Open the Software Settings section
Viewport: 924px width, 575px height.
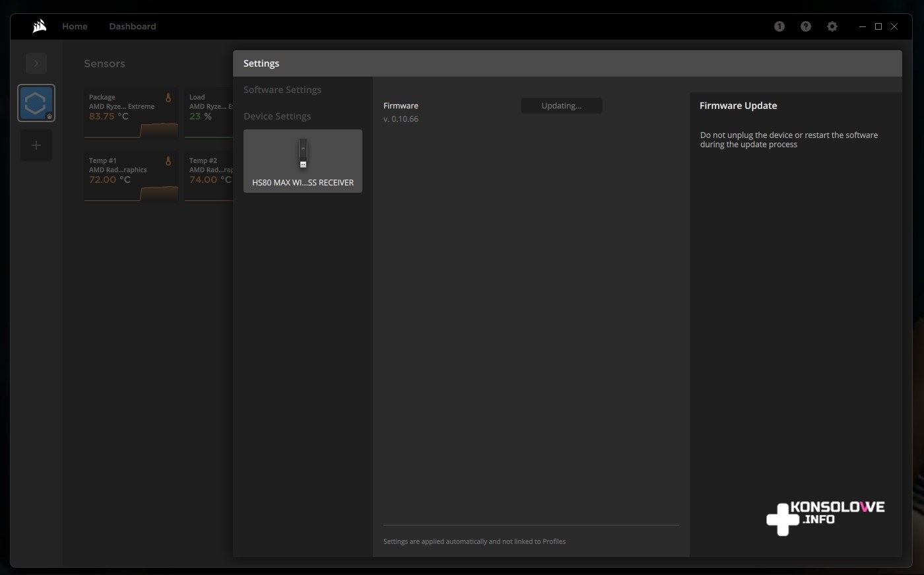click(x=282, y=90)
